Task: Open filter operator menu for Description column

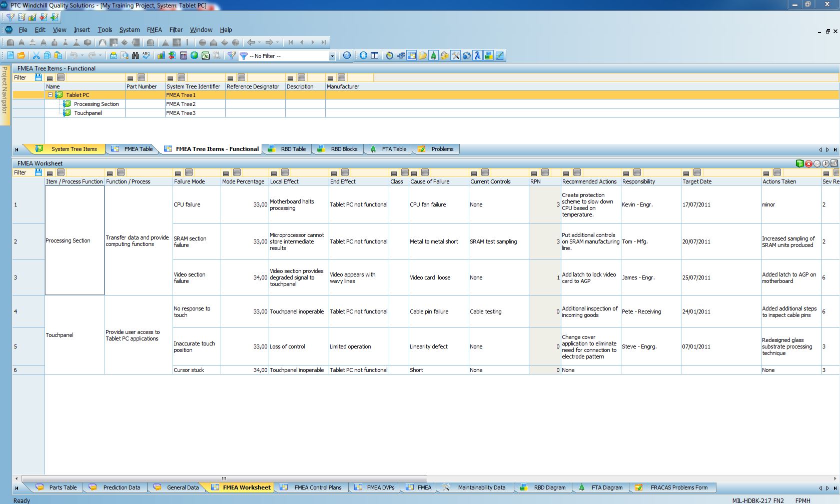Action: (x=290, y=78)
